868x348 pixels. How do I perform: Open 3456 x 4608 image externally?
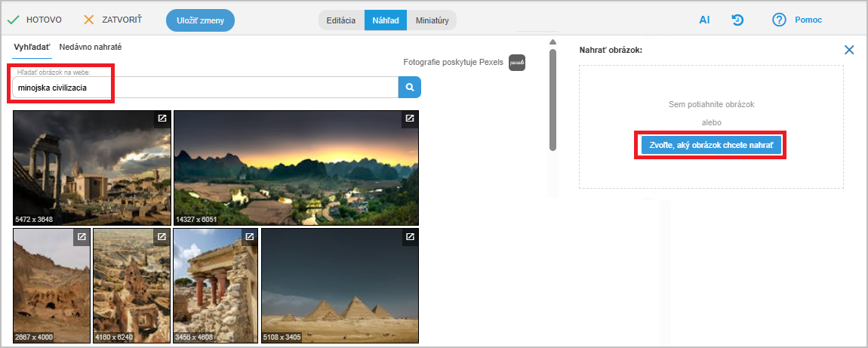point(250,237)
